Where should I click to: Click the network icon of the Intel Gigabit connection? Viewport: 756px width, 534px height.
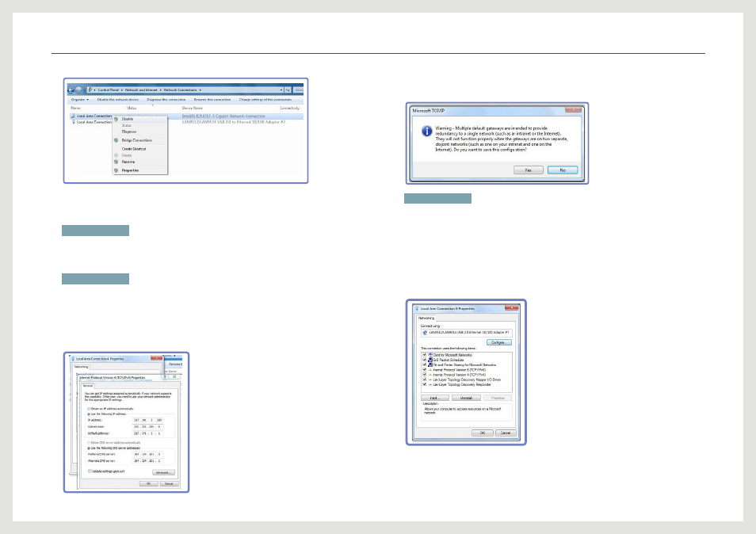[x=73, y=116]
